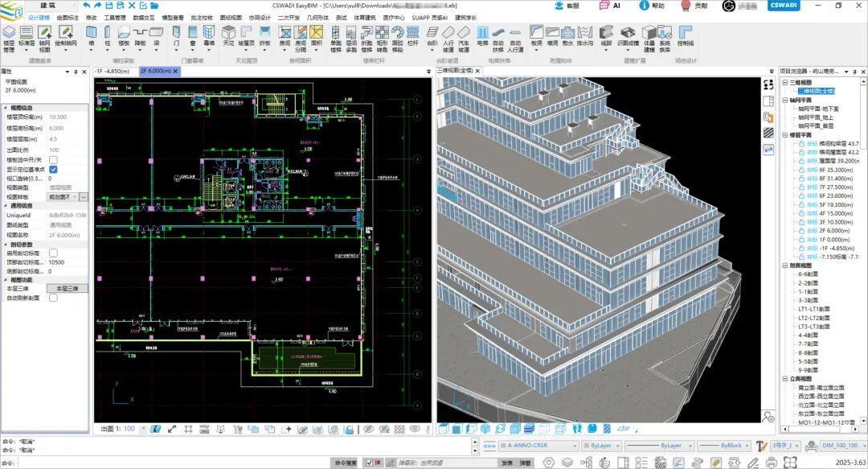Click the 顶部剖切标高 value field 10500
Viewport: 868px width, 469px height.
tap(67, 262)
